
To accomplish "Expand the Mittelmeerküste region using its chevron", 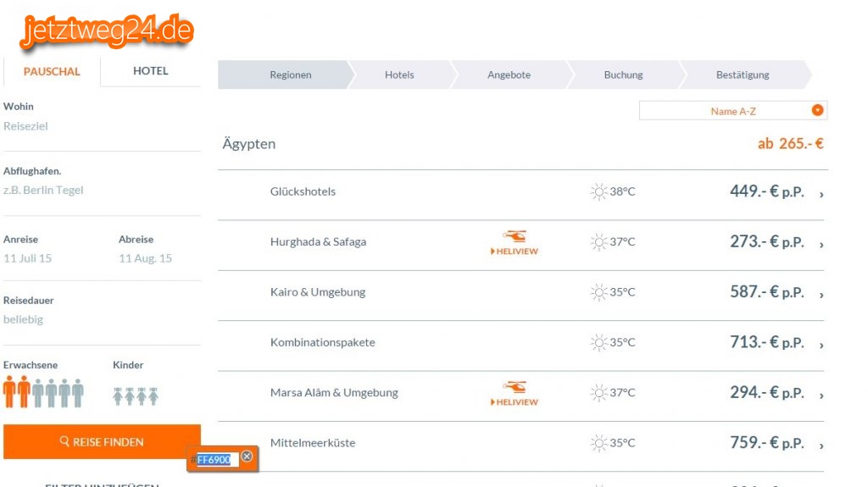I will tap(821, 445).
